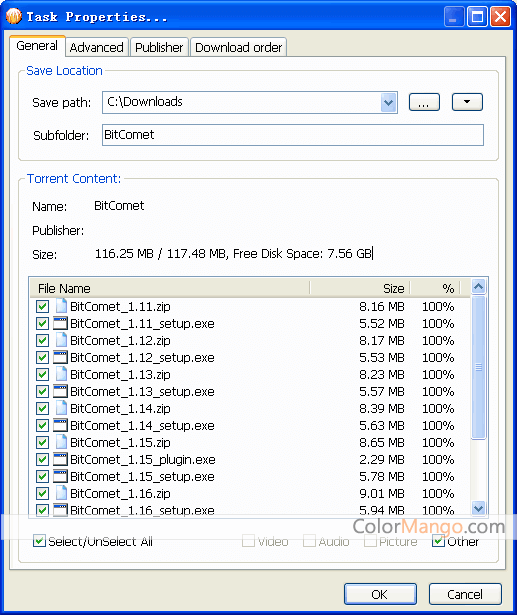Toggle the Select/UnSelect All checkbox
Screen dimensions: 517x615
tap(39, 541)
